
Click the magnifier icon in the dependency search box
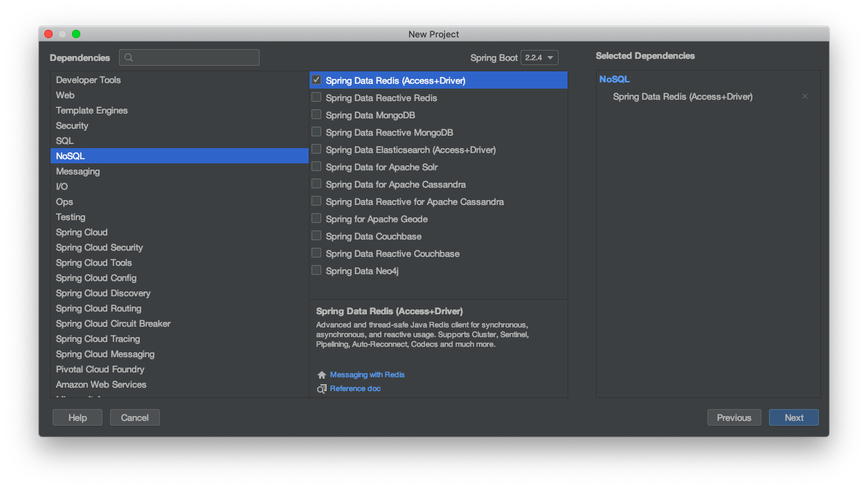(129, 57)
